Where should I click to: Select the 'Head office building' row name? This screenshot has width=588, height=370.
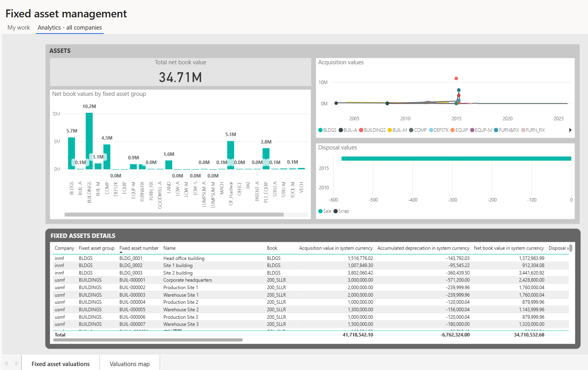(x=184, y=258)
